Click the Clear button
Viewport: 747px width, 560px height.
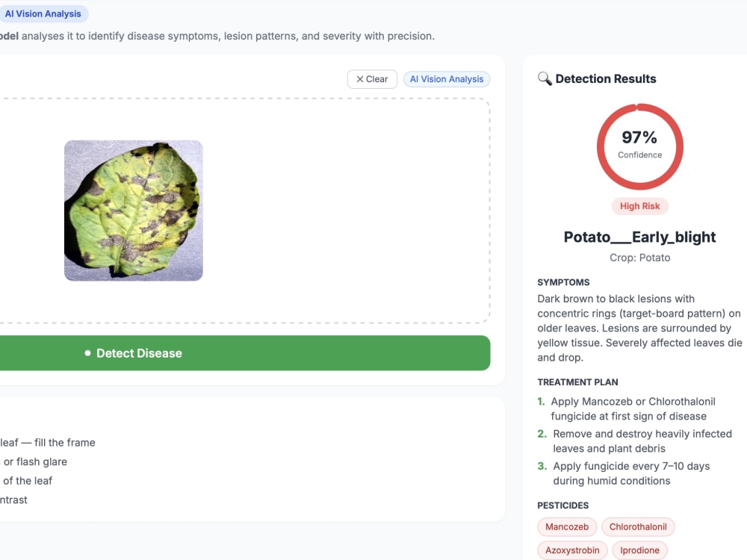click(x=372, y=79)
